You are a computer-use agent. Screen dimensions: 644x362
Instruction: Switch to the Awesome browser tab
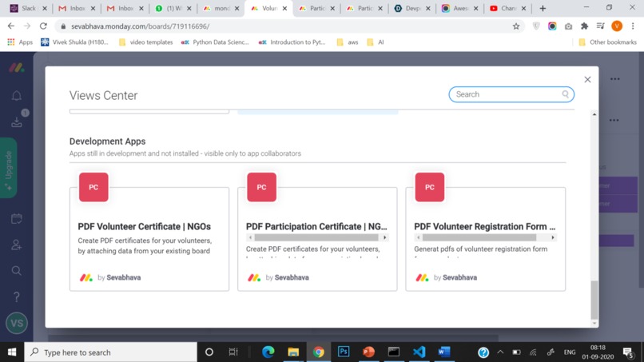coord(460,8)
